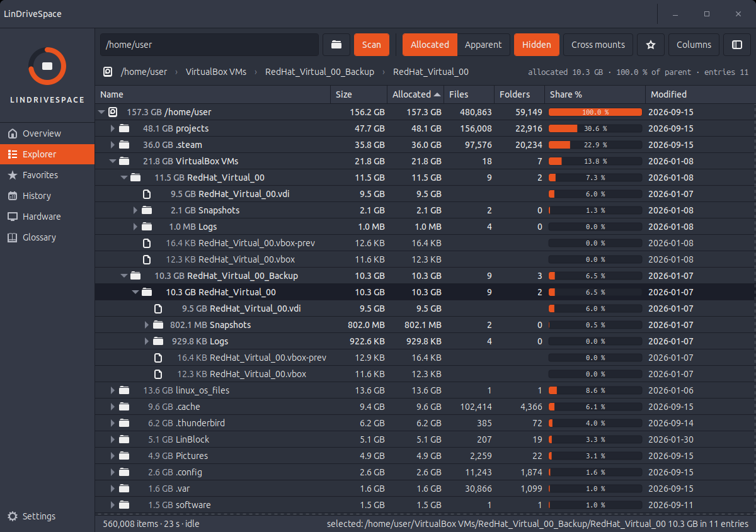
Task: Click the folder icon of the LinBlock row
Action: (124, 439)
